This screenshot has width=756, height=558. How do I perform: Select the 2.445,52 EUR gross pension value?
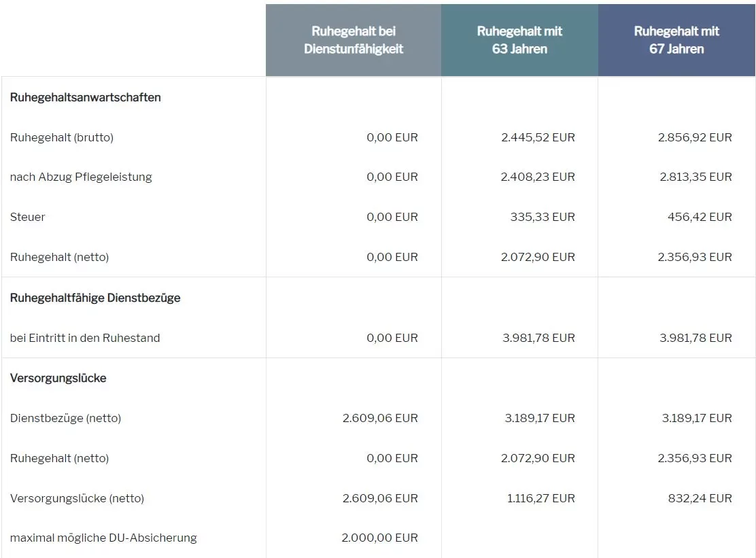click(x=538, y=137)
